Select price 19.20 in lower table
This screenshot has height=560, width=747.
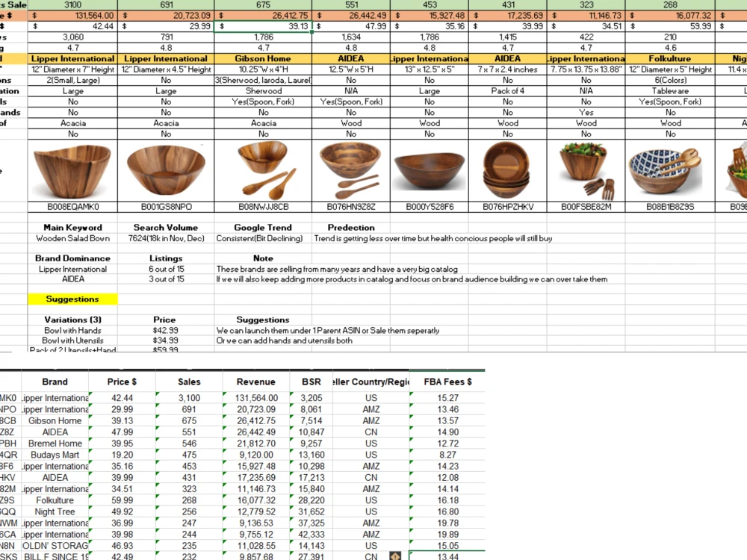click(x=122, y=455)
